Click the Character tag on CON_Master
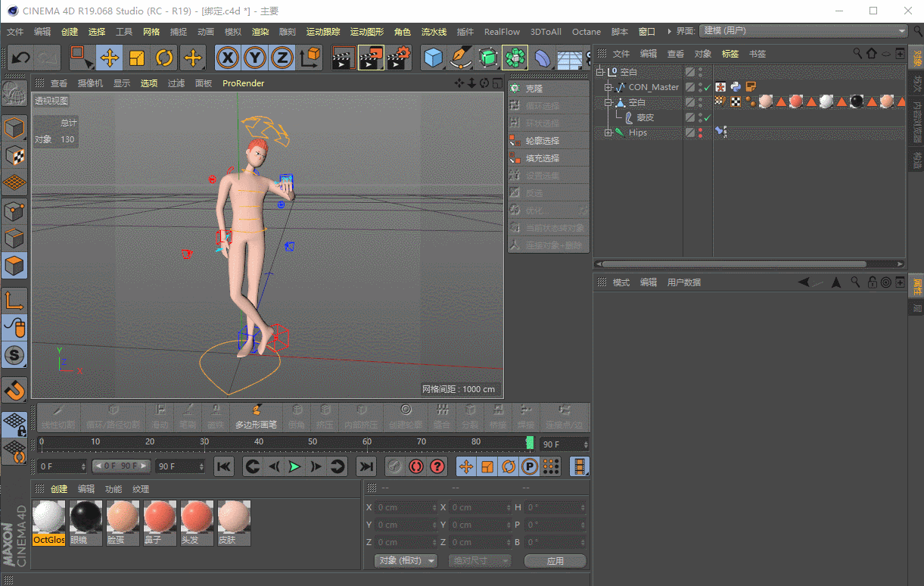 720,87
